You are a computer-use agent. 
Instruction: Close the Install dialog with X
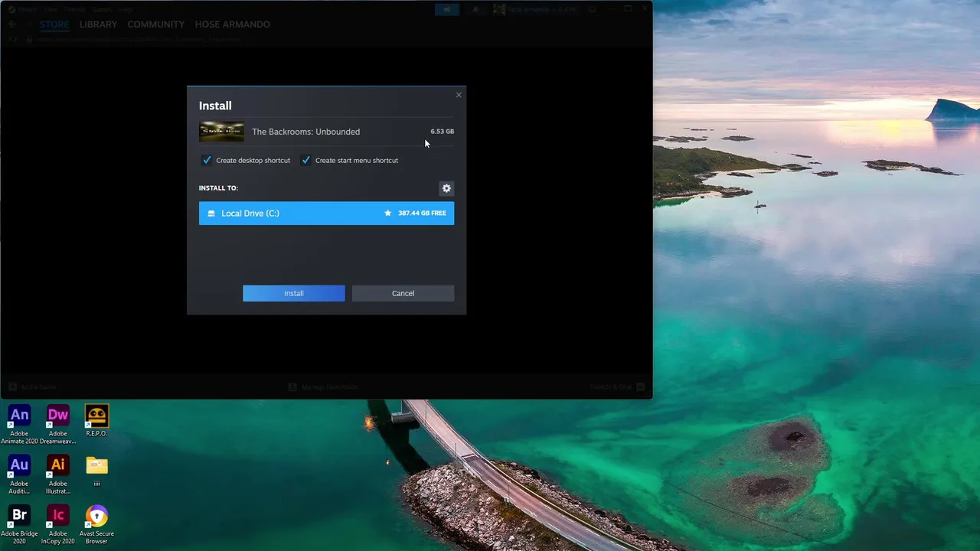[459, 95]
